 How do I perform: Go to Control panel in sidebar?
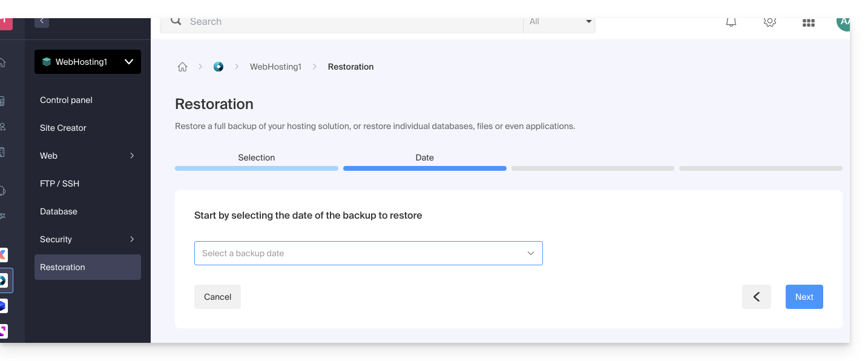click(x=66, y=100)
